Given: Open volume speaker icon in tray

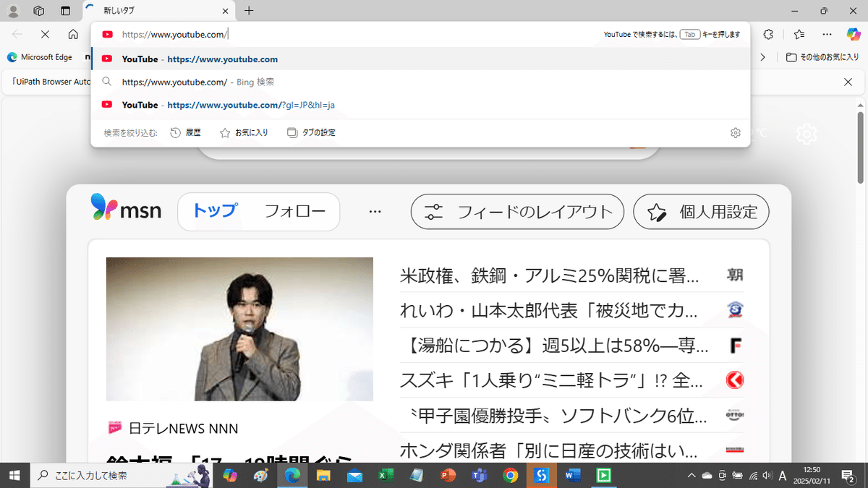Looking at the screenshot, I should [x=767, y=475].
